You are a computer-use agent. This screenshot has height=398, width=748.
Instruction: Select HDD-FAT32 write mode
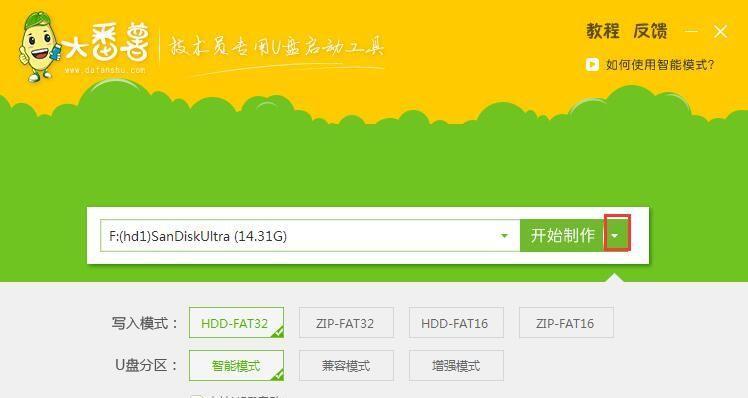point(237,323)
